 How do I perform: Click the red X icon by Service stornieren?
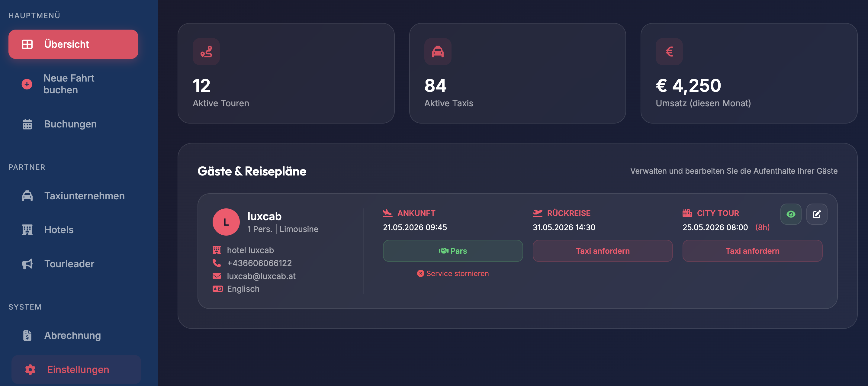pyautogui.click(x=420, y=273)
